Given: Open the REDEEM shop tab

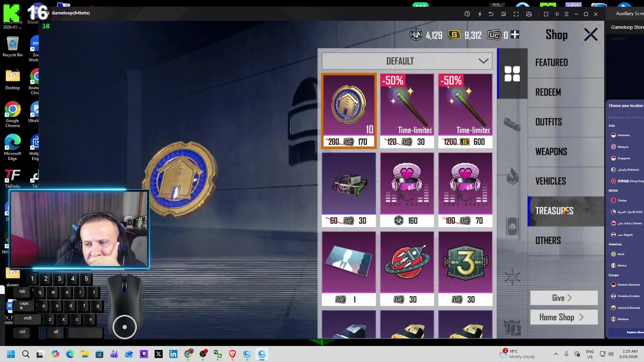Looking at the screenshot, I should 566,93.
